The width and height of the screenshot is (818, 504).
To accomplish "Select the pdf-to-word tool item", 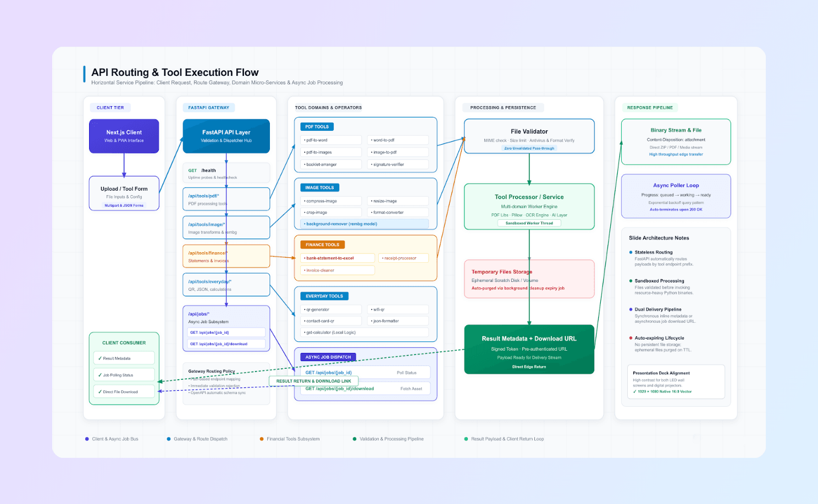I will (331, 140).
